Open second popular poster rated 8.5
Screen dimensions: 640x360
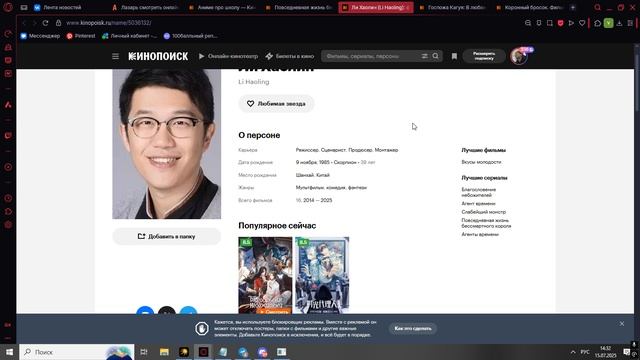click(x=322, y=276)
